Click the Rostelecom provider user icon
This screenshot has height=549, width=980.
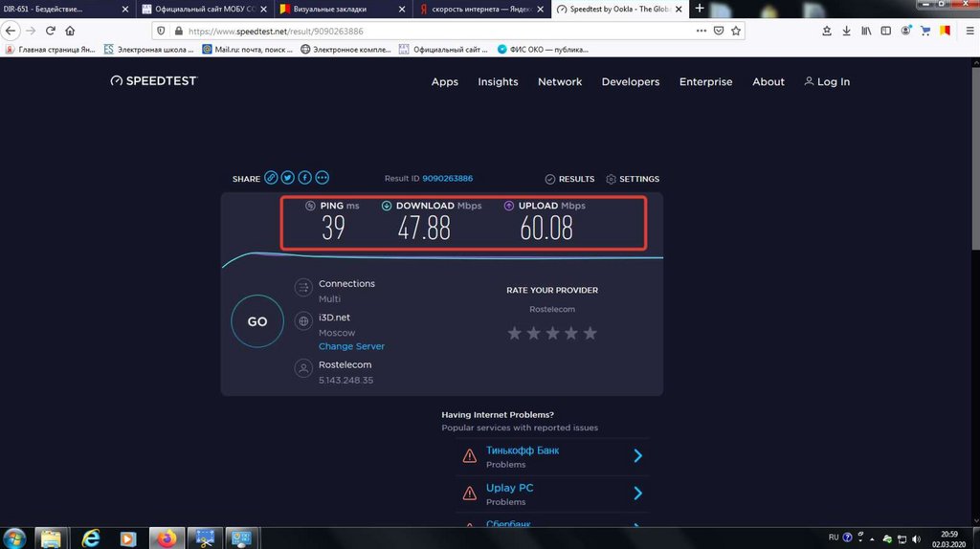[x=303, y=368]
